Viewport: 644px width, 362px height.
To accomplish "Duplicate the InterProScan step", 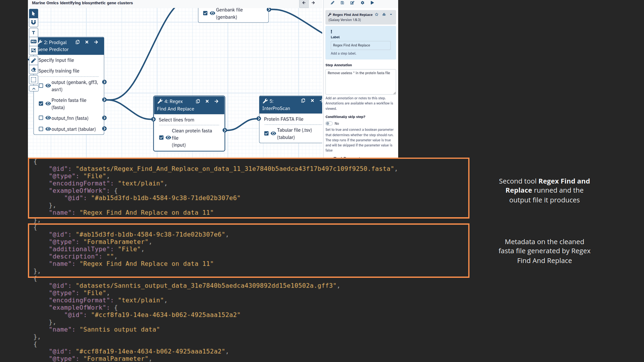I will (x=303, y=100).
